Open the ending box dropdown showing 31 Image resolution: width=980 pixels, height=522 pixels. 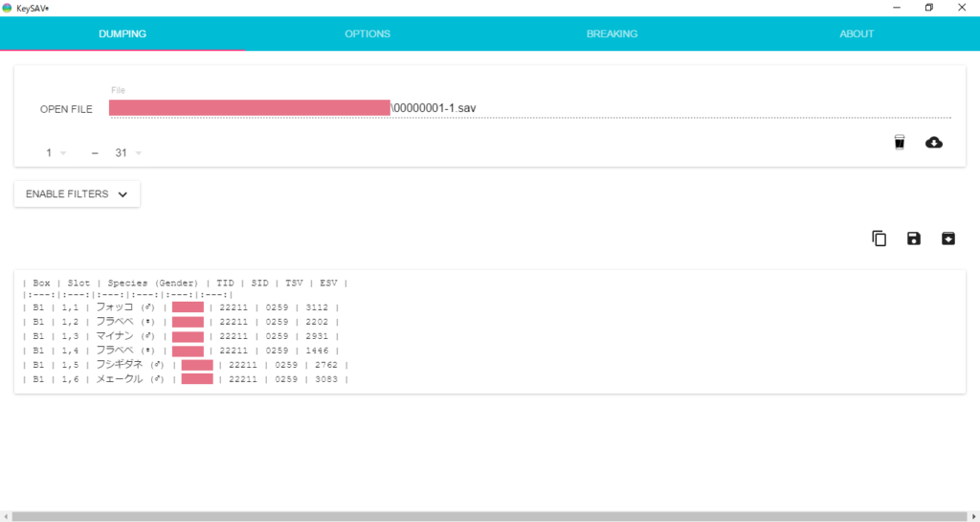click(127, 153)
